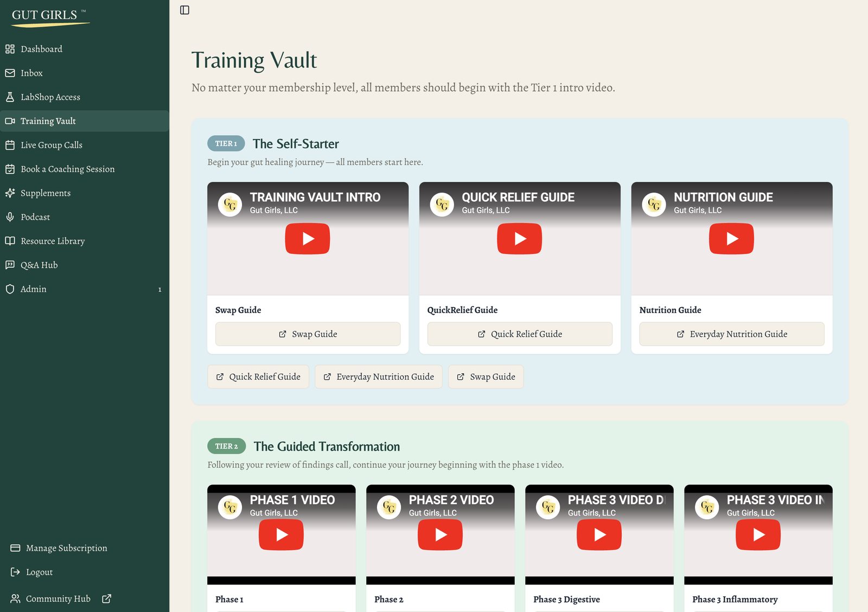
Task: Click the LabShop Access flask icon
Action: pos(10,97)
